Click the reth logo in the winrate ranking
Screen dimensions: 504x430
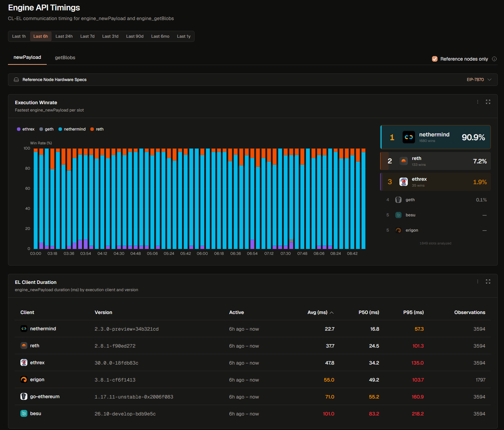coord(403,161)
